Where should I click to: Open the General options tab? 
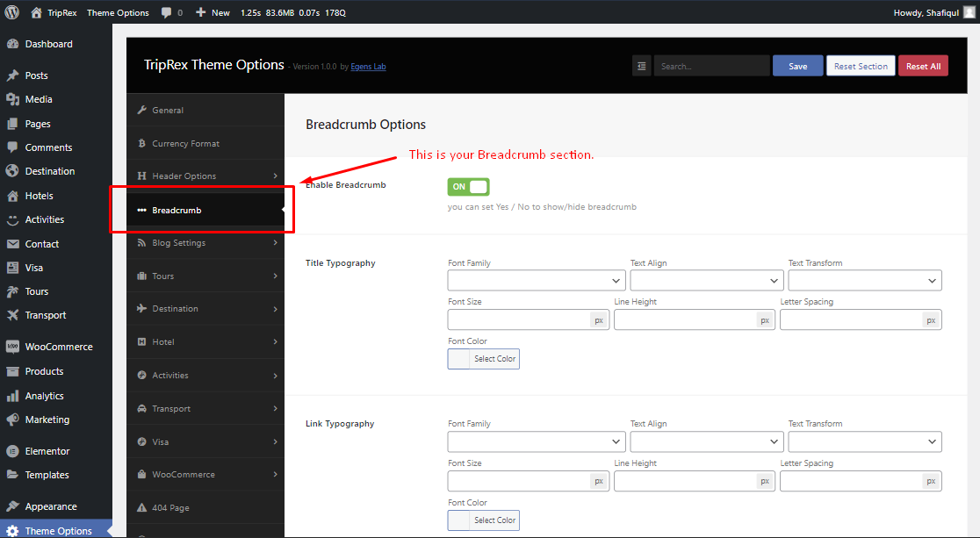point(205,110)
